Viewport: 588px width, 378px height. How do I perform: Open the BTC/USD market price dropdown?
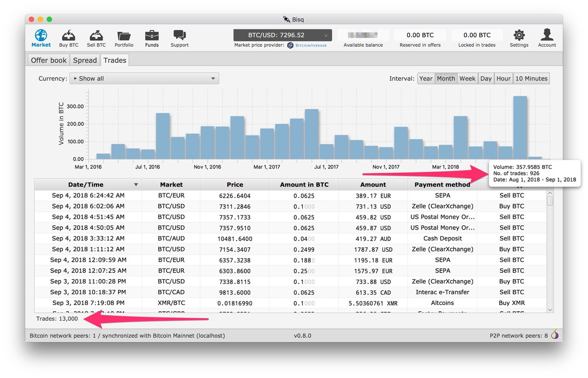click(283, 35)
